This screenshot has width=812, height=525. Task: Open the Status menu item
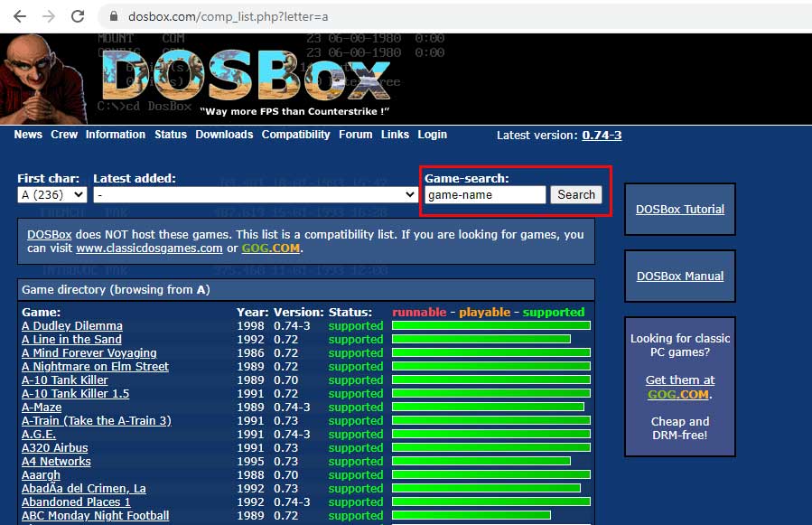(171, 135)
